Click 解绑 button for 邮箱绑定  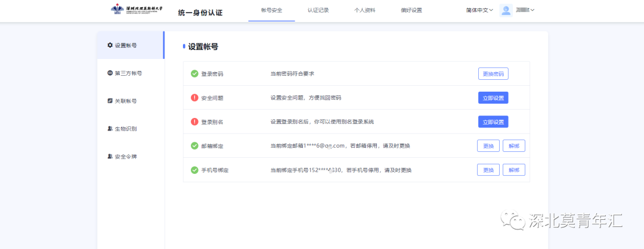coord(514,146)
